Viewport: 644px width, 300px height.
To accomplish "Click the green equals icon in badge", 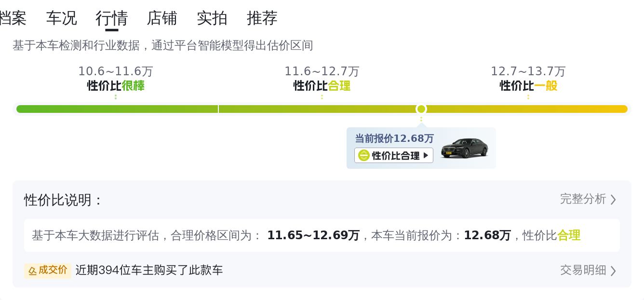I will pyautogui.click(x=364, y=155).
